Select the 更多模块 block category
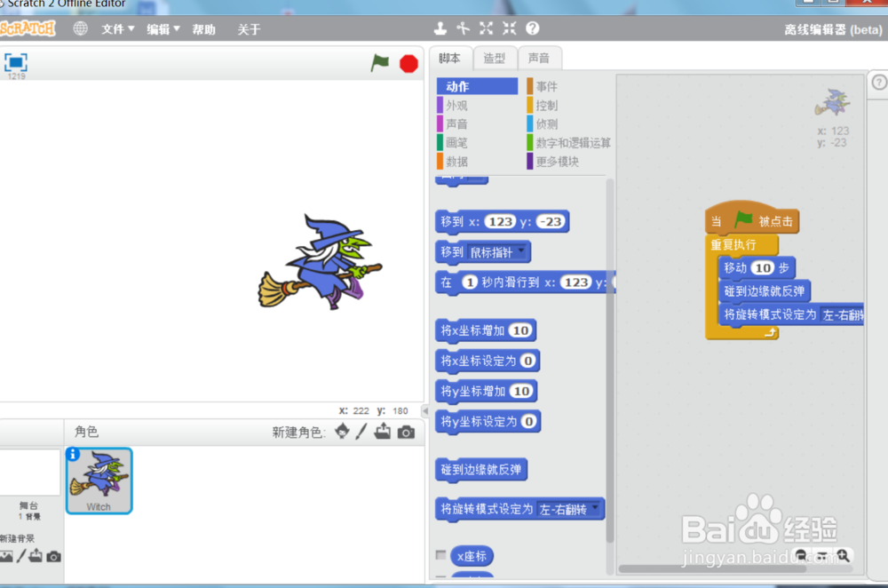888x588 pixels. click(567, 162)
